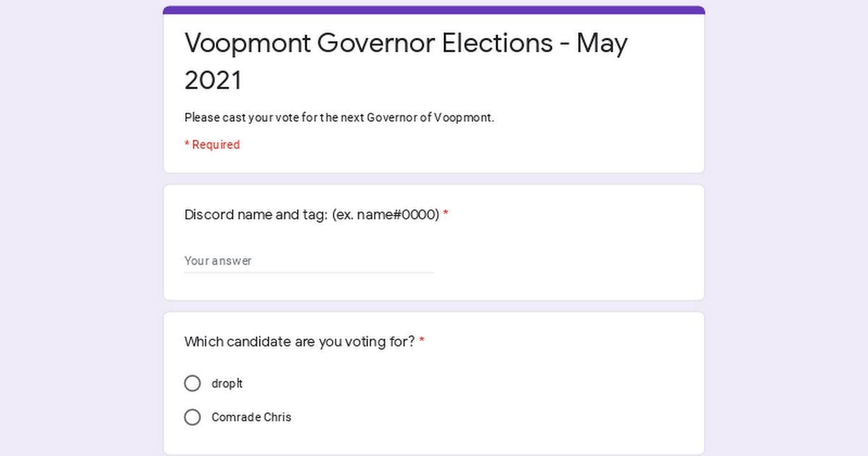Click the 'Comrade Chris' candidate label text
This screenshot has width=868, height=456.
click(251, 418)
